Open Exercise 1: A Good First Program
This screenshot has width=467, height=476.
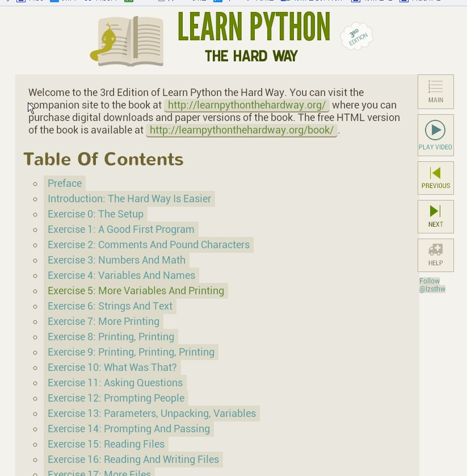[x=121, y=229]
